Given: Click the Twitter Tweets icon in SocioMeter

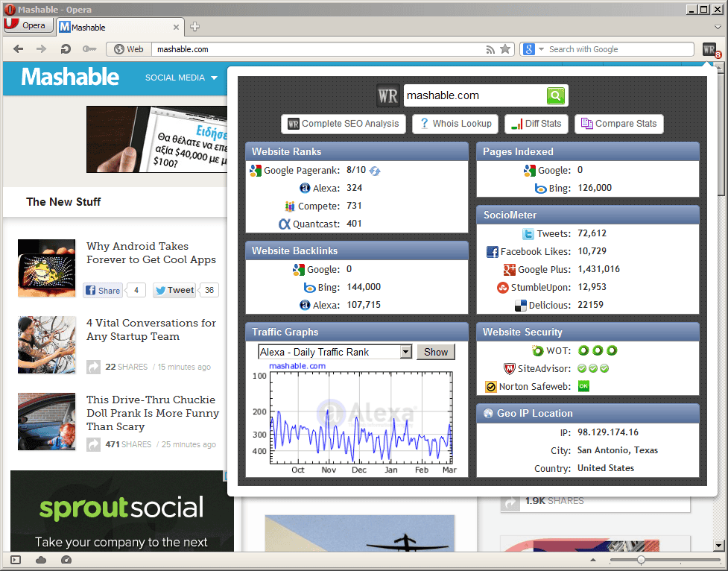Looking at the screenshot, I should pos(528,234).
